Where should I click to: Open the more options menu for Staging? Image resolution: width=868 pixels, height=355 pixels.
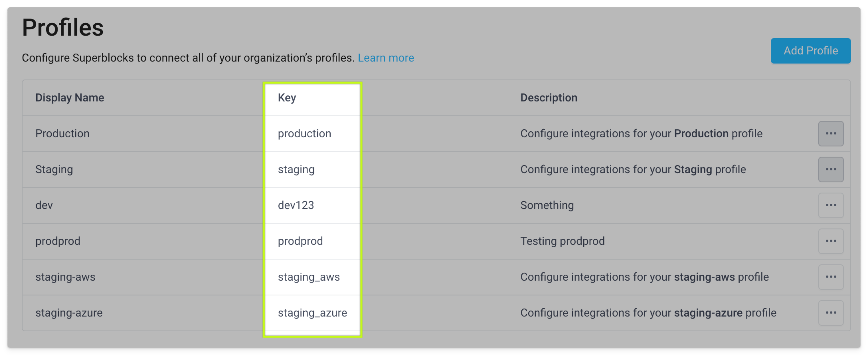pos(830,169)
